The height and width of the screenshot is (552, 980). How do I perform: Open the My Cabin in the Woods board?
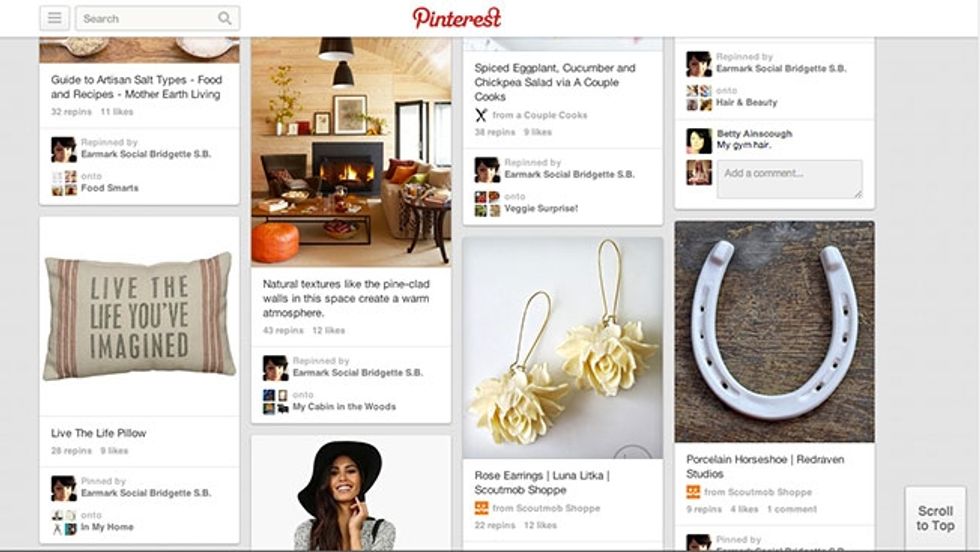point(344,406)
